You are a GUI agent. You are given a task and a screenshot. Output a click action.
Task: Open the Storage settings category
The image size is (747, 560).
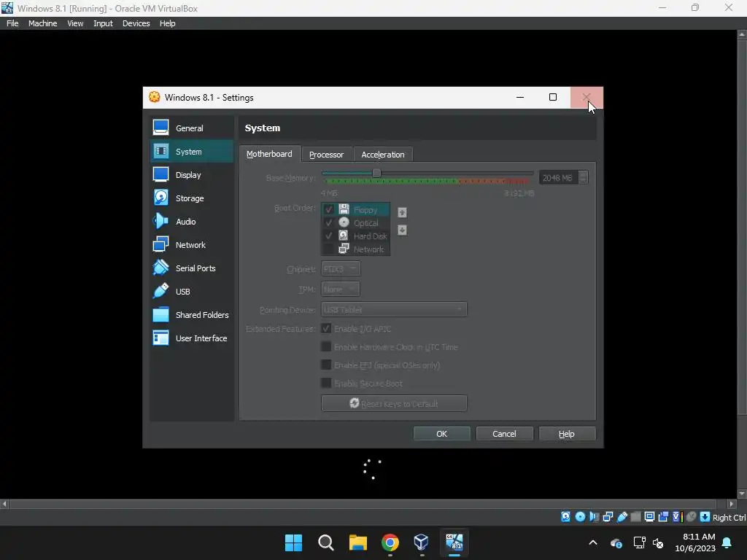192,198
